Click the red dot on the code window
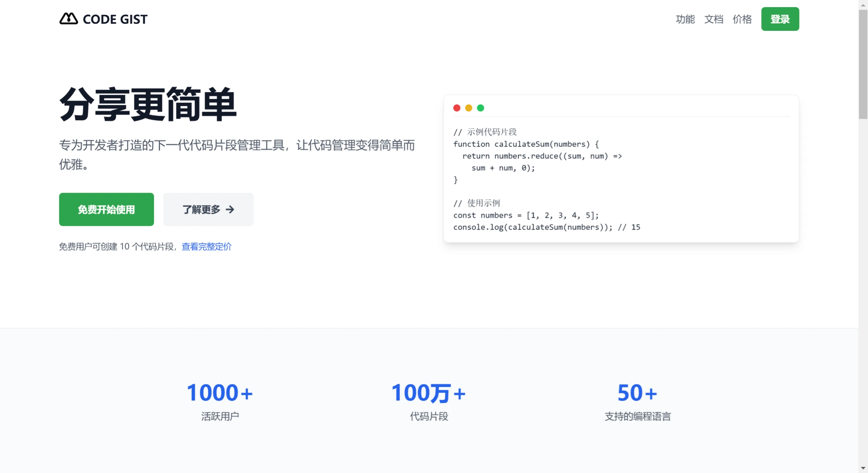868x473 pixels. click(x=457, y=108)
